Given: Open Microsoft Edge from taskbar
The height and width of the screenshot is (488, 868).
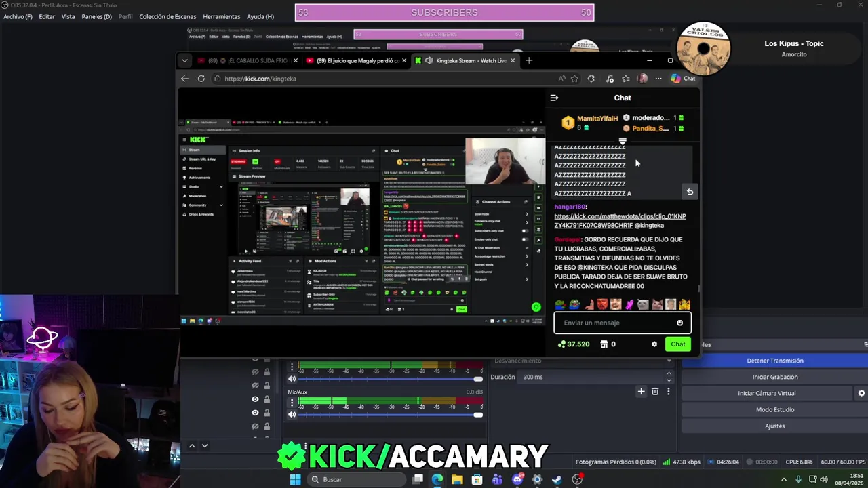Looking at the screenshot, I should coord(437,479).
